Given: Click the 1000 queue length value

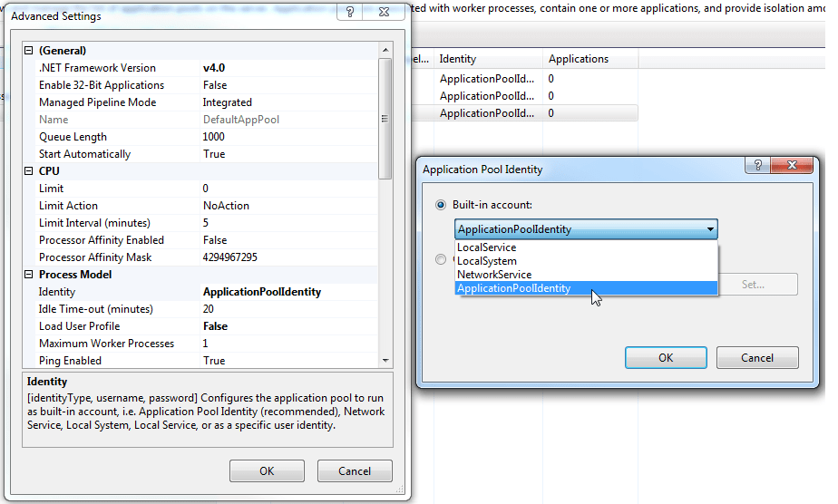Looking at the screenshot, I should (214, 137).
